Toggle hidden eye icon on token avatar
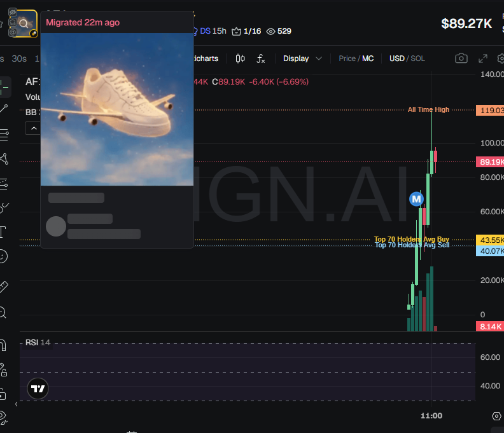 (13, 12)
